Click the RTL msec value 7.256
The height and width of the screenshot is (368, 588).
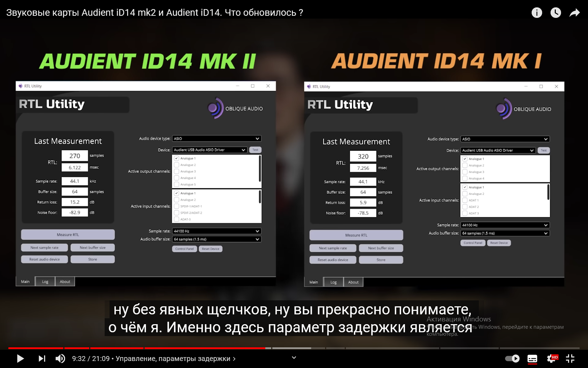[363, 168]
